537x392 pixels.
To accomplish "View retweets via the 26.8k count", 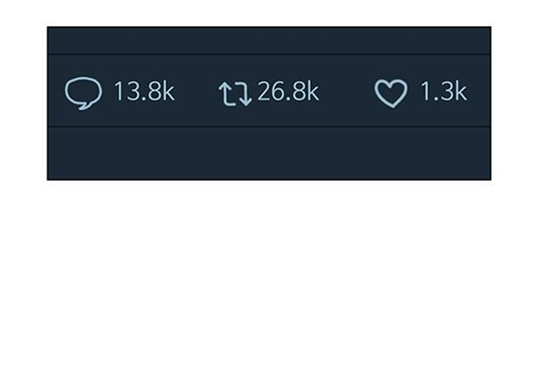I will tap(288, 91).
